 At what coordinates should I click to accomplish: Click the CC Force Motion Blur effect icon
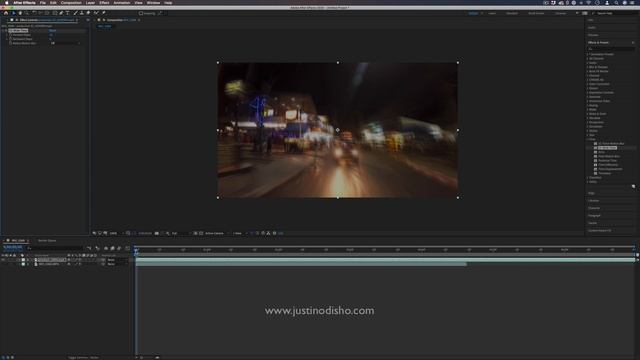click(596, 144)
